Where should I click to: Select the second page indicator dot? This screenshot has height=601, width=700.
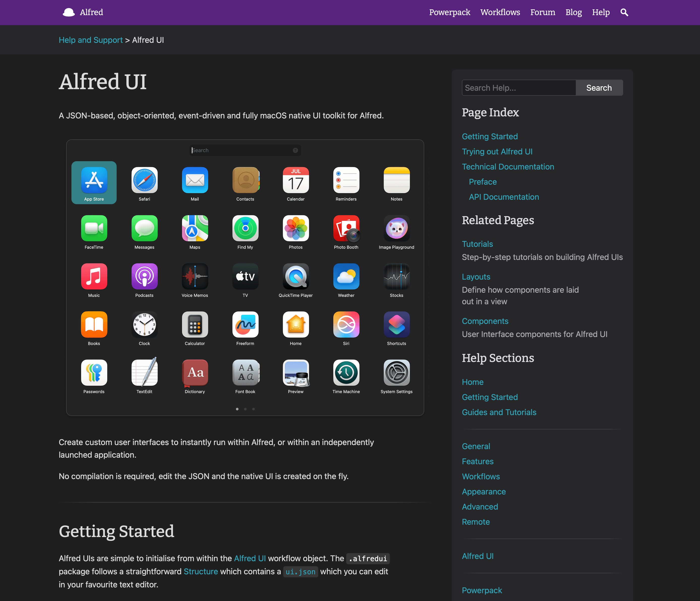tap(245, 409)
